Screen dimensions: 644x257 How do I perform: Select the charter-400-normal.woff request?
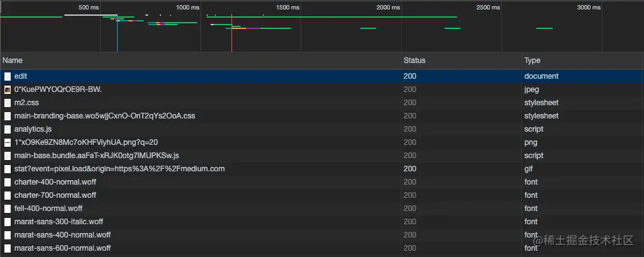[x=322, y=182]
